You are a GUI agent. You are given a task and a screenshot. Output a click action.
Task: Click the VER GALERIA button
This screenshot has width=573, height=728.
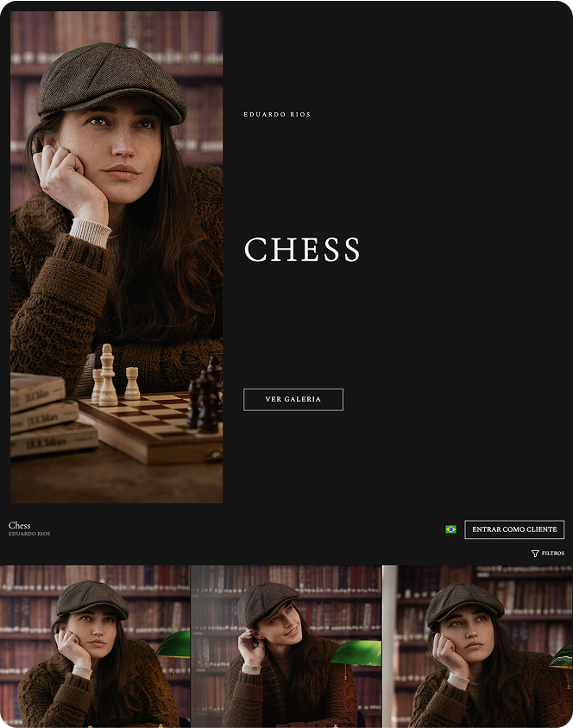click(293, 399)
